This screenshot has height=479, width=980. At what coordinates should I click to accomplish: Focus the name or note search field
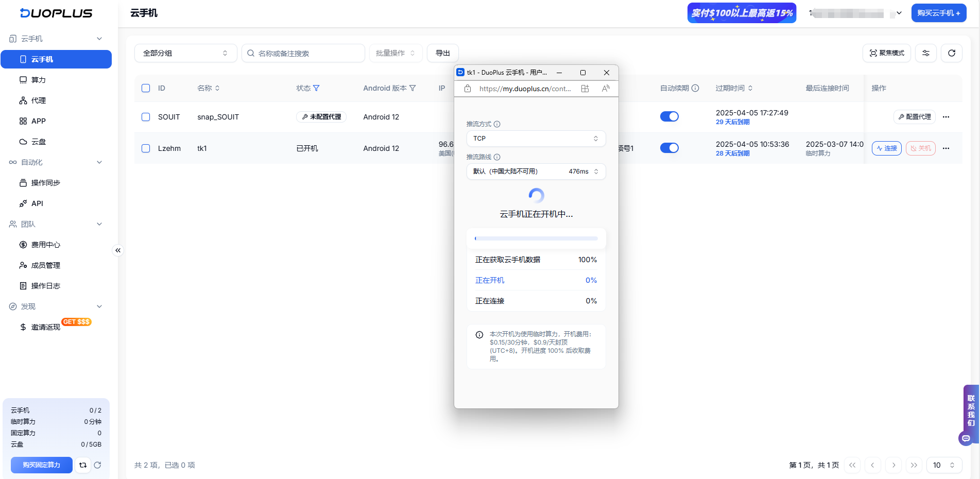pos(303,53)
